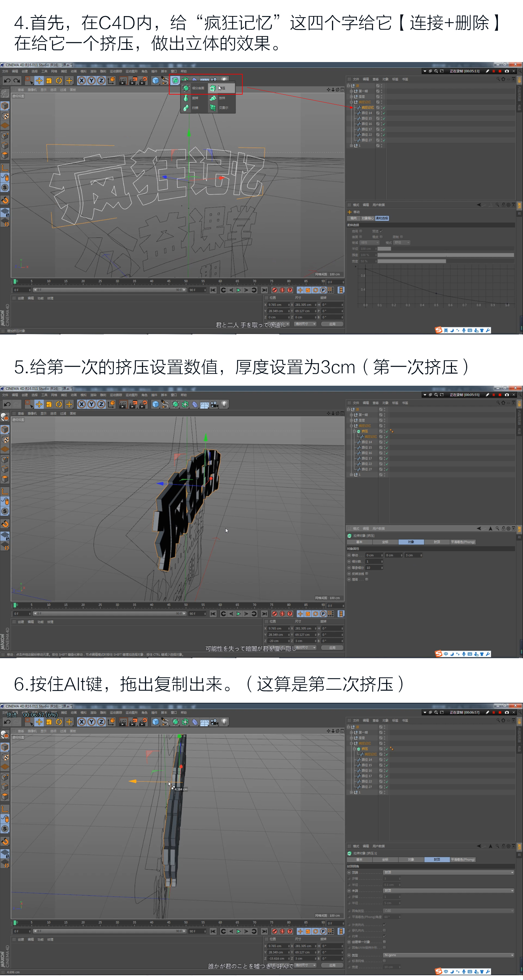Tick the 层级 hierarchy checkbox
Screen dimensions: 523x980
pos(367,579)
